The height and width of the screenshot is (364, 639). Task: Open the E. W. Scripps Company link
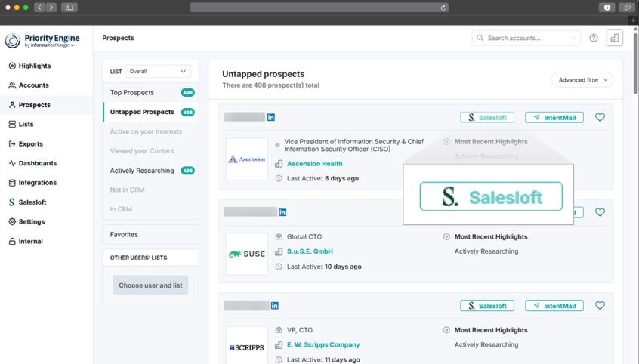(x=323, y=345)
